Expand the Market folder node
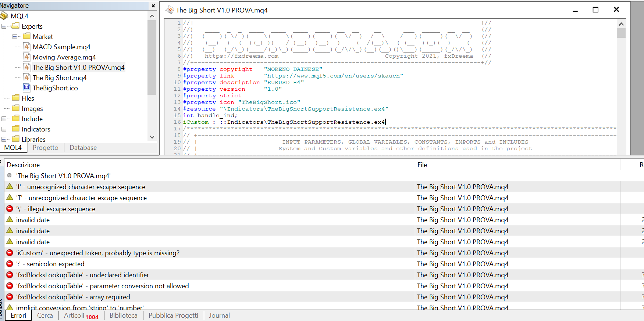 [15, 36]
